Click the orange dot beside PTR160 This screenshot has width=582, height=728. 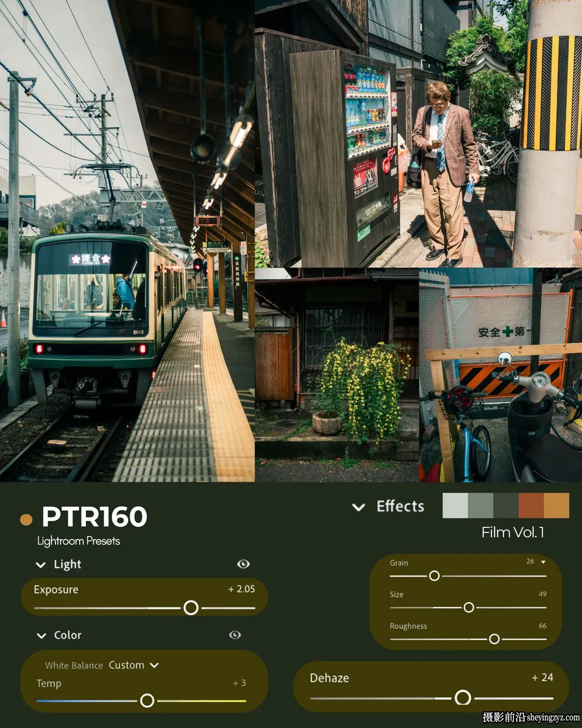point(26,520)
